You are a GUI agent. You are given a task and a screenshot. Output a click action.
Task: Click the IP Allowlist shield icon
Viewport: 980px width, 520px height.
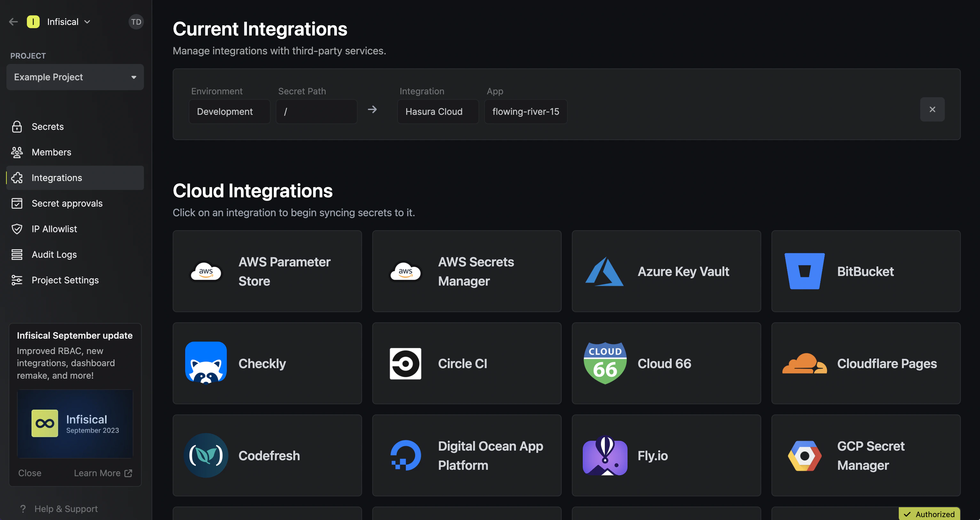point(17,229)
